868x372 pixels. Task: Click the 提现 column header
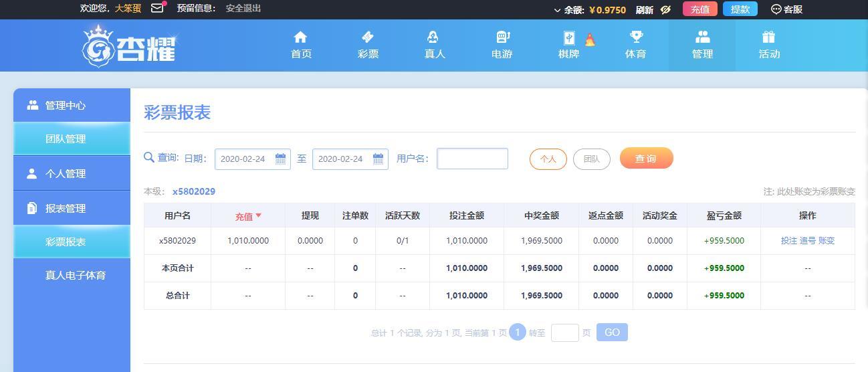pos(310,215)
